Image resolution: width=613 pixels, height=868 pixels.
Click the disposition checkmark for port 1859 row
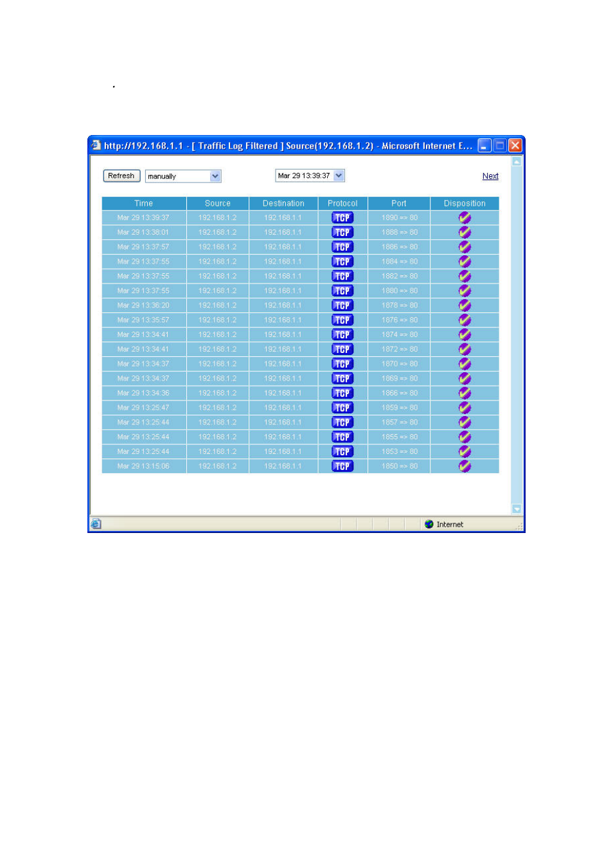[x=465, y=408]
